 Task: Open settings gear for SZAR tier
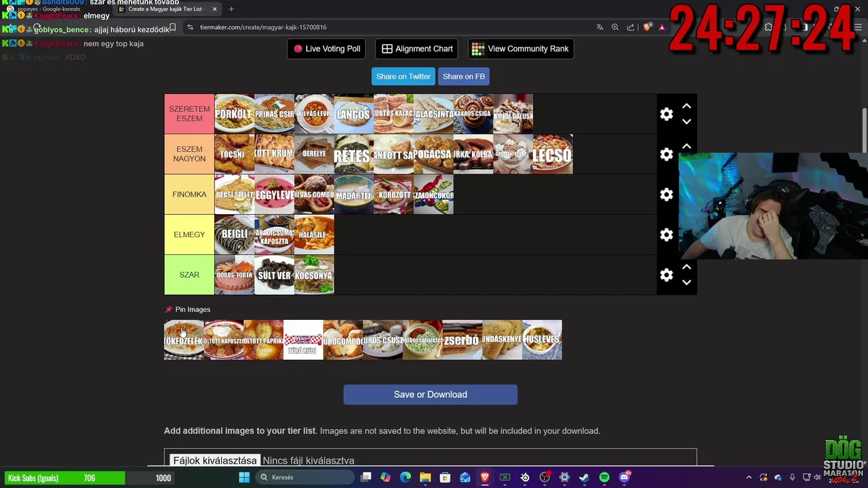[x=667, y=275]
